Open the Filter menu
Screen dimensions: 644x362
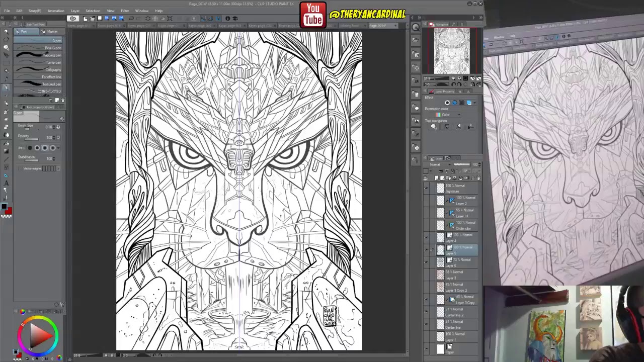coord(125,11)
